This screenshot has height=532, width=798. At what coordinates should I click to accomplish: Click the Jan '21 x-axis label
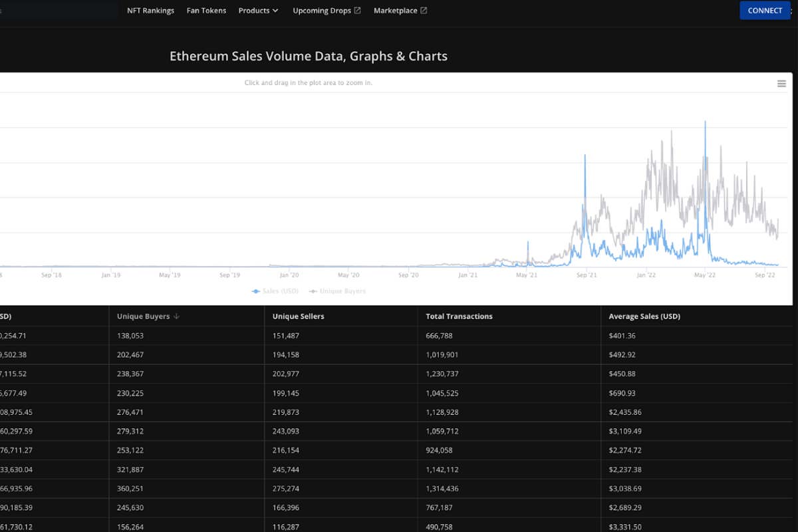[x=468, y=275]
